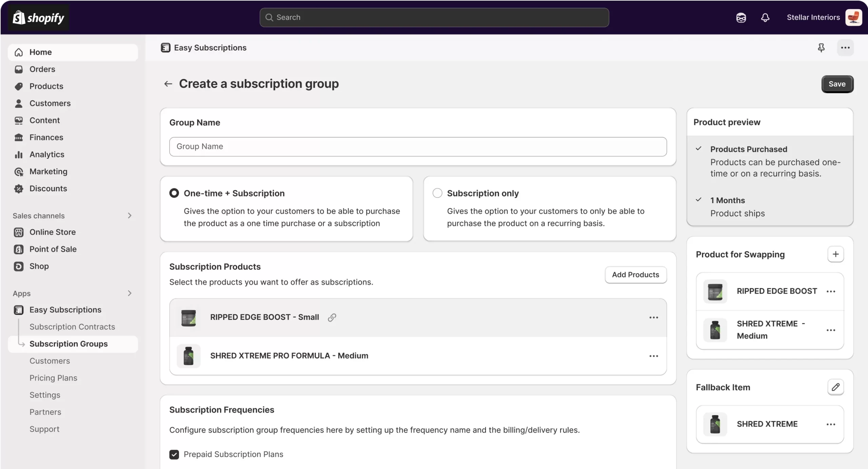
Task: Focus the top Search bar
Action: coord(434,17)
